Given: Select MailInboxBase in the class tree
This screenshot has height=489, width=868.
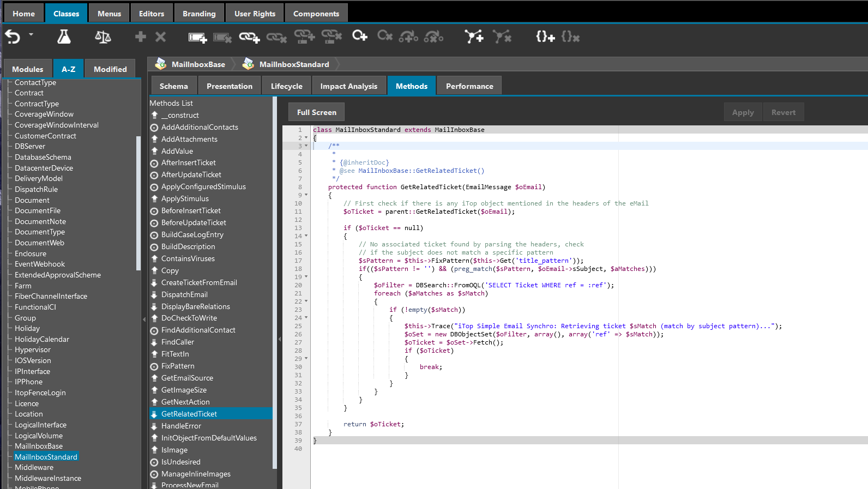Looking at the screenshot, I should (39, 446).
